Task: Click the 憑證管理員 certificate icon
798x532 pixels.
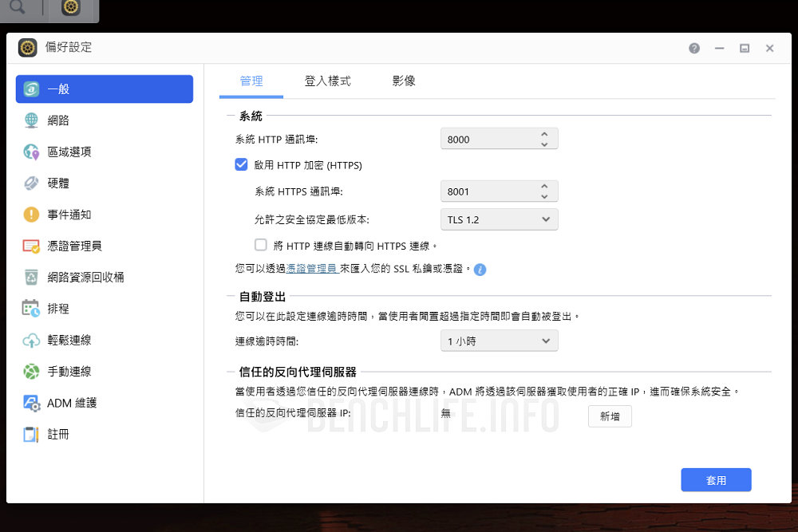Action: click(31, 246)
